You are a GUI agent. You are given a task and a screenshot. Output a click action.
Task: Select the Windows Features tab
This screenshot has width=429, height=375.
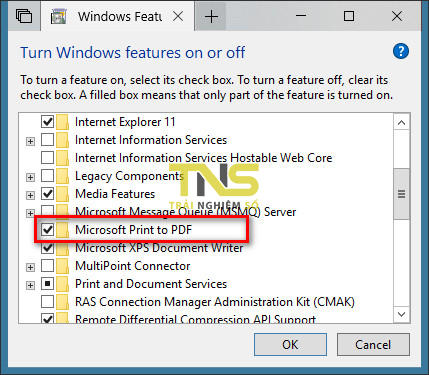point(117,16)
